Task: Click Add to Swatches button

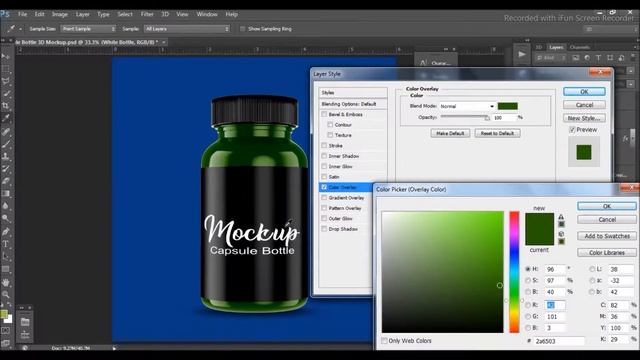Action: tap(607, 236)
